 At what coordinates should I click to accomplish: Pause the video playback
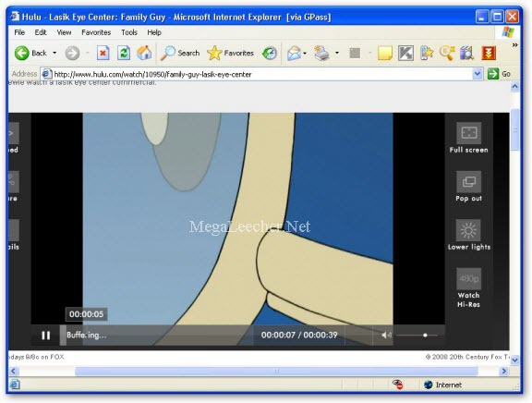(x=46, y=336)
